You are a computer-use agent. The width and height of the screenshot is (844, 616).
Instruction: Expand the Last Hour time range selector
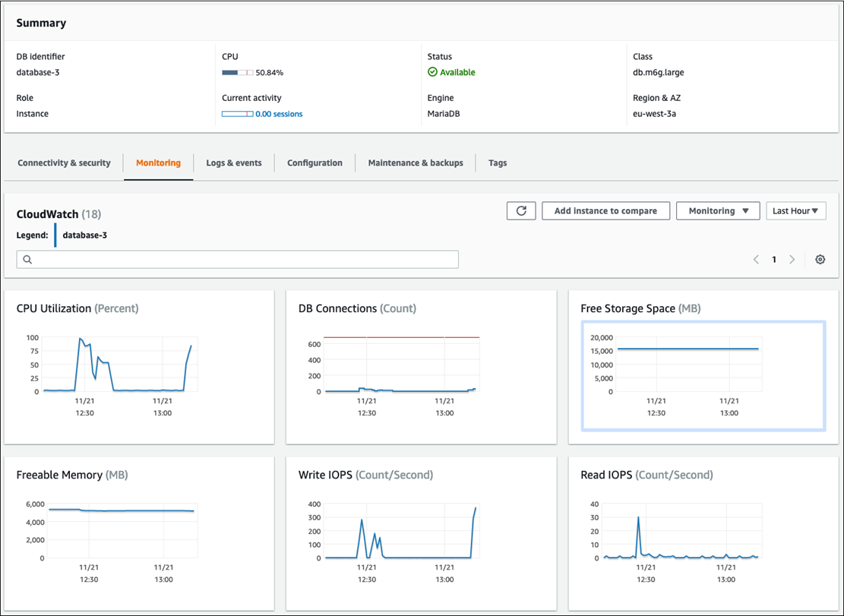(x=795, y=210)
